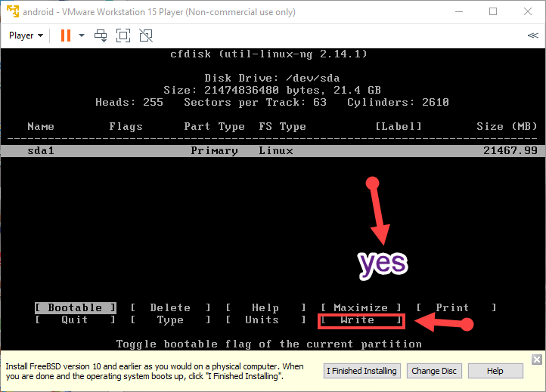
Task: Close the installation hint bar
Action: pos(535,359)
